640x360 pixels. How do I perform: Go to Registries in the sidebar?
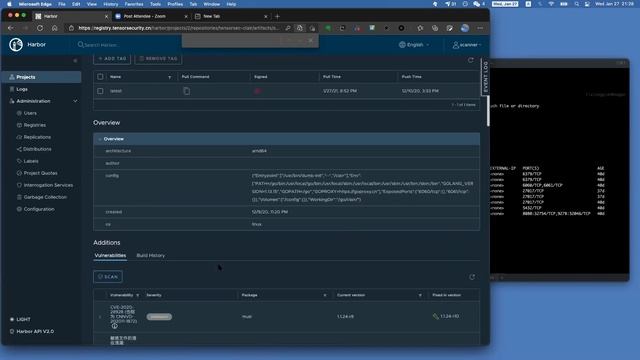(35, 125)
